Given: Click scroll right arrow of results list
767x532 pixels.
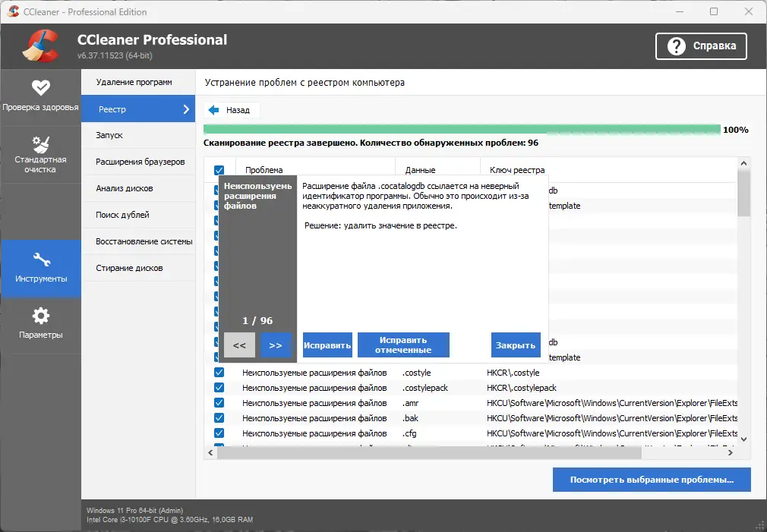Looking at the screenshot, I should [731, 453].
